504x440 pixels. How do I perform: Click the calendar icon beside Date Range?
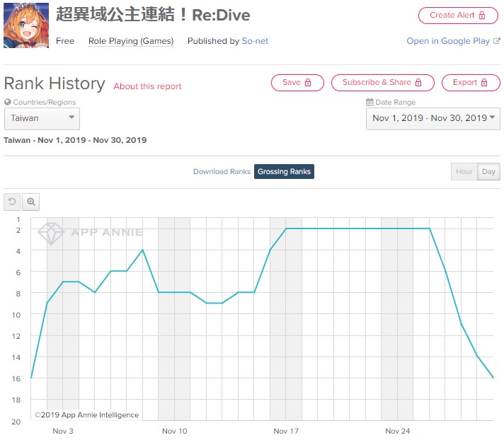click(370, 102)
